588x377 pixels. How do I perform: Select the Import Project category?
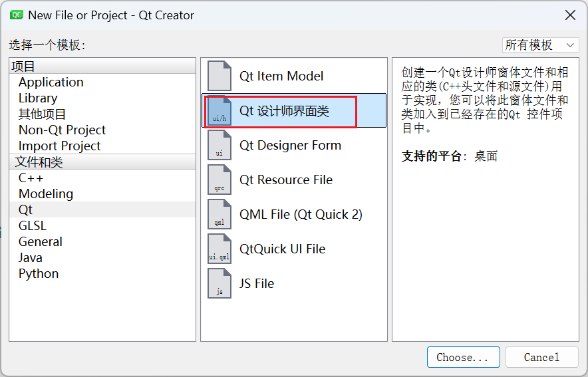pyautogui.click(x=102, y=146)
